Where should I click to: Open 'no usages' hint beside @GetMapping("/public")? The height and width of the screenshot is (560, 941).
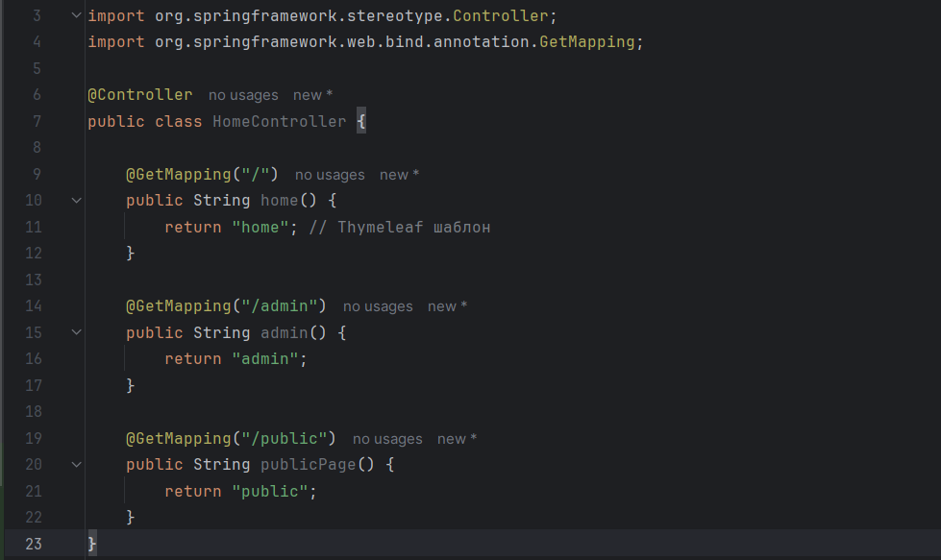[387, 440]
